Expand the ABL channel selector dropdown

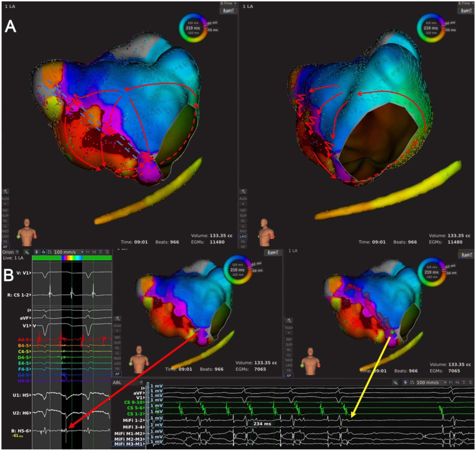click(141, 383)
